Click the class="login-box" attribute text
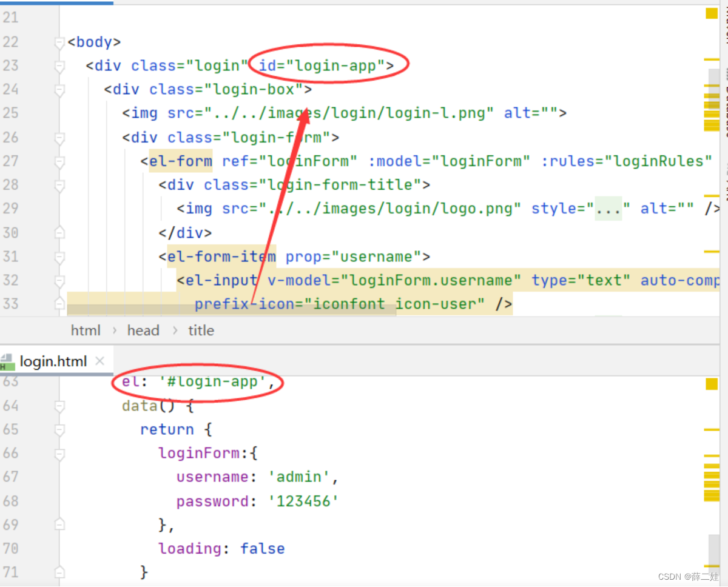Image resolution: width=728 pixels, height=587 pixels. (226, 90)
